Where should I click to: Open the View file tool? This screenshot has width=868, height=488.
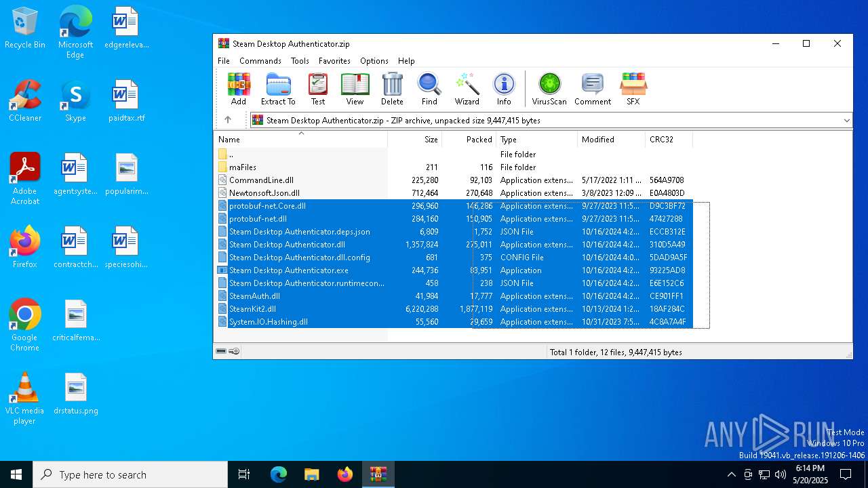[355, 89]
